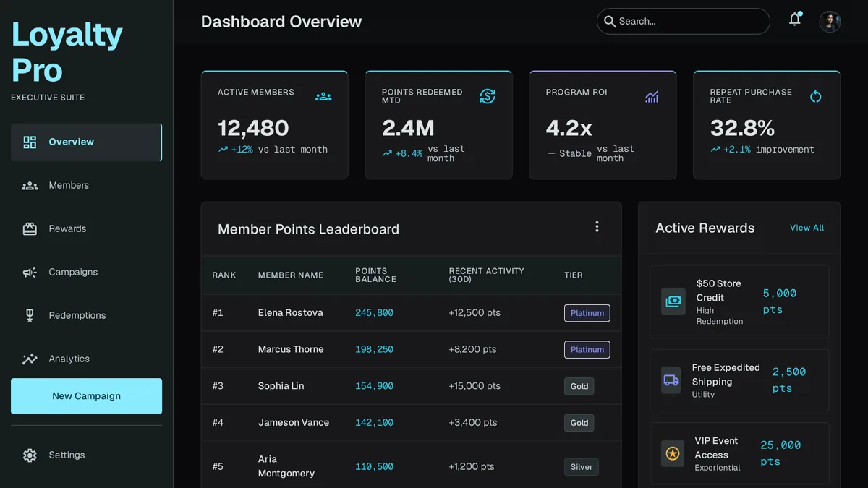Click the Members group icon in sidebar
868x488 pixels.
pos(30,186)
